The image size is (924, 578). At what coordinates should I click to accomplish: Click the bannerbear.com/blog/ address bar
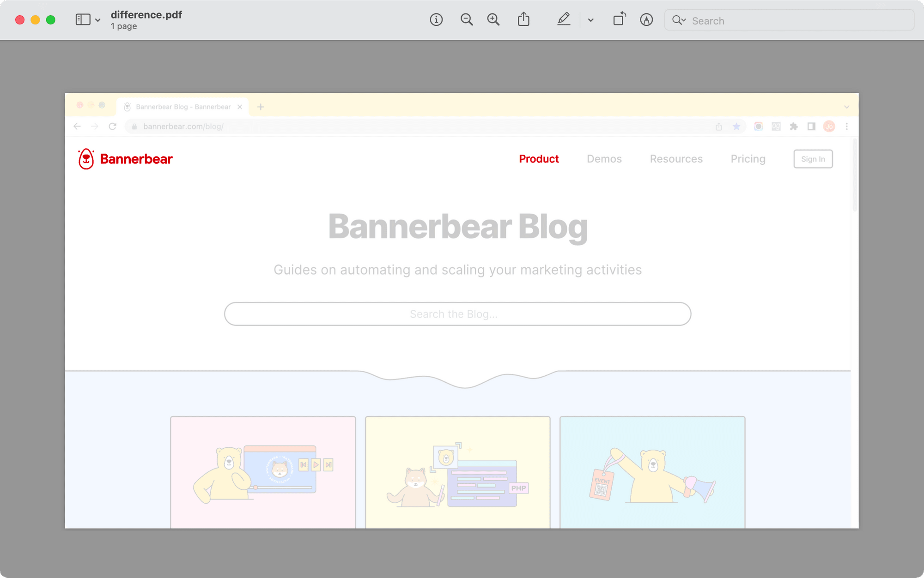(x=435, y=126)
